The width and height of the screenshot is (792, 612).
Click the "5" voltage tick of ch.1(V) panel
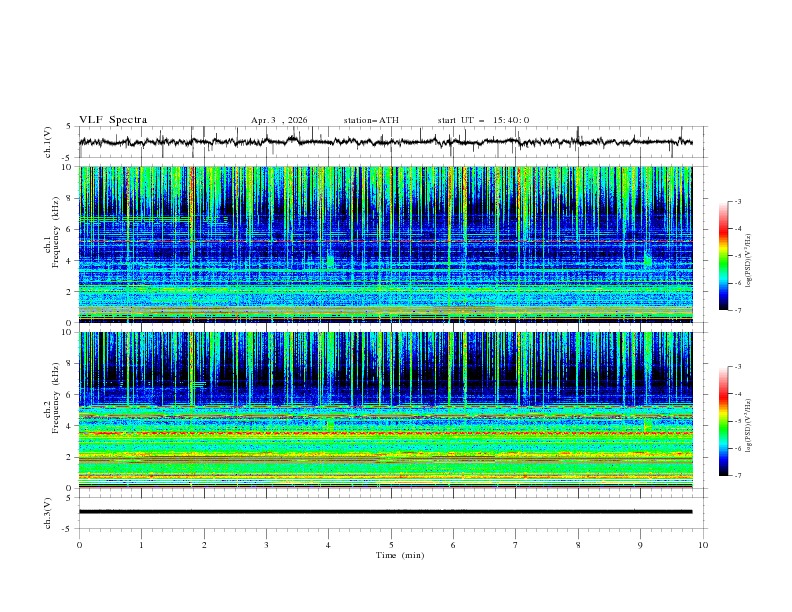pos(69,127)
